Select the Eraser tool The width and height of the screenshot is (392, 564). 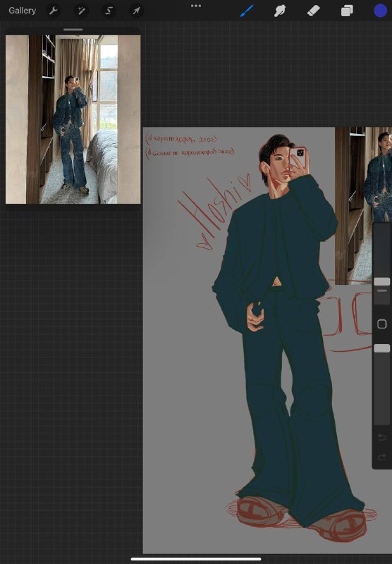coord(313,11)
